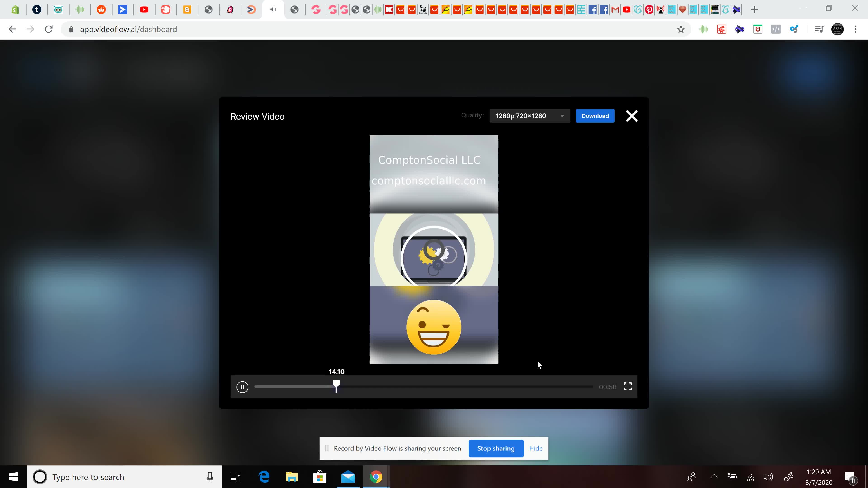Bookmark this page with the star icon

(x=681, y=29)
